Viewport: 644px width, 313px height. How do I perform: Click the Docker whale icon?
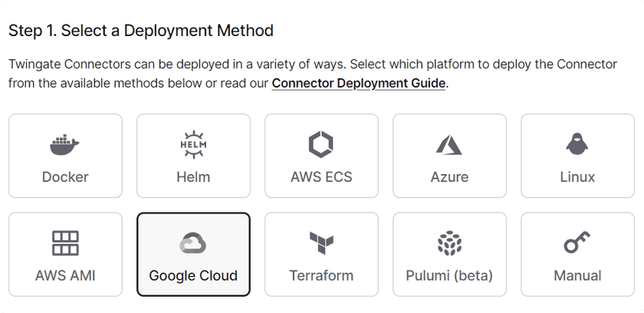[x=65, y=144]
